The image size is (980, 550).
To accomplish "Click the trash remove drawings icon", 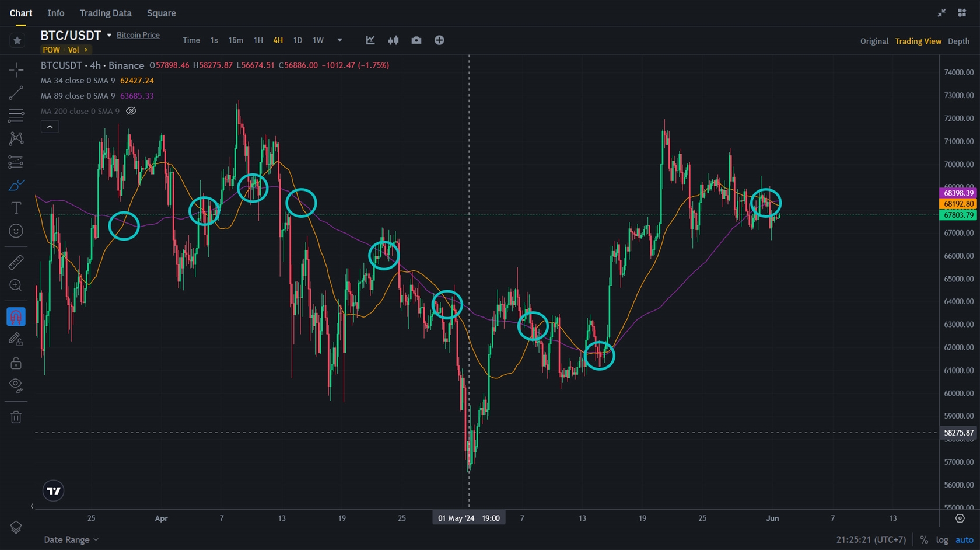I will [x=16, y=417].
